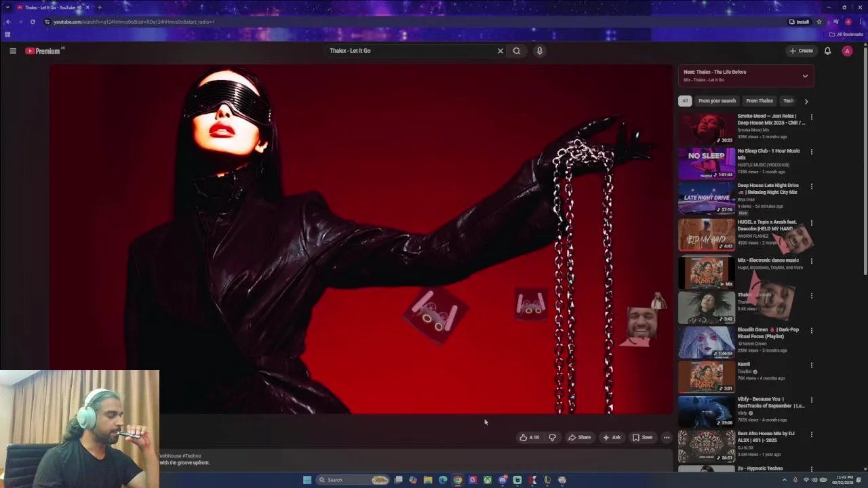
Task: Open more actions ellipsis under the video
Action: click(x=667, y=437)
